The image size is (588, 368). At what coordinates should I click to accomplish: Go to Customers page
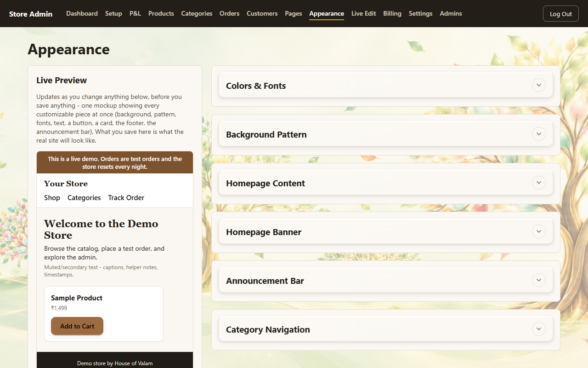click(262, 13)
